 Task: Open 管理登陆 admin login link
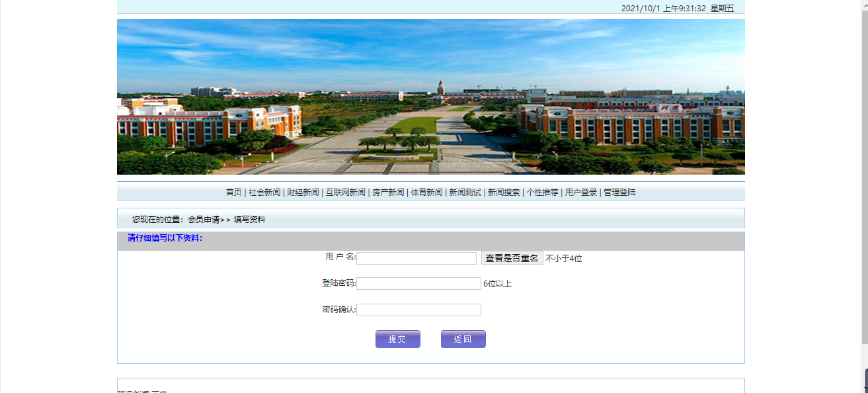[x=619, y=193]
